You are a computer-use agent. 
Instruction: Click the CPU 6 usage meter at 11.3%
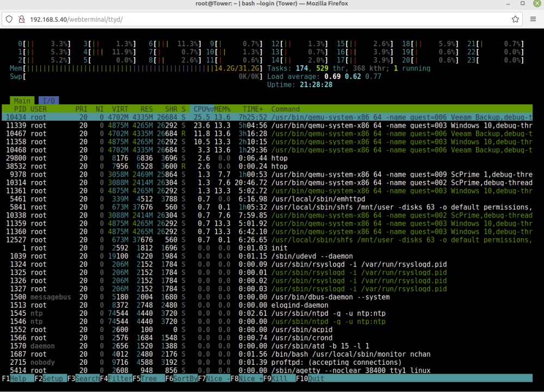coord(175,43)
